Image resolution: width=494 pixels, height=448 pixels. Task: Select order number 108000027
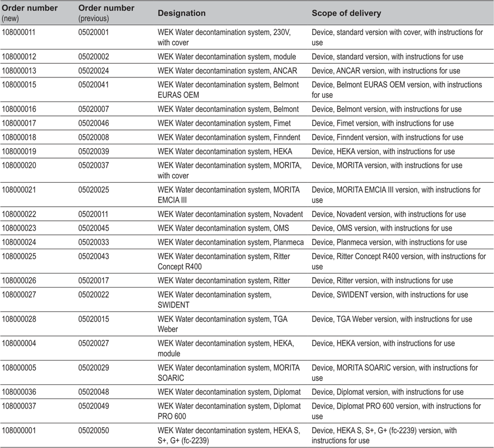click(19, 295)
